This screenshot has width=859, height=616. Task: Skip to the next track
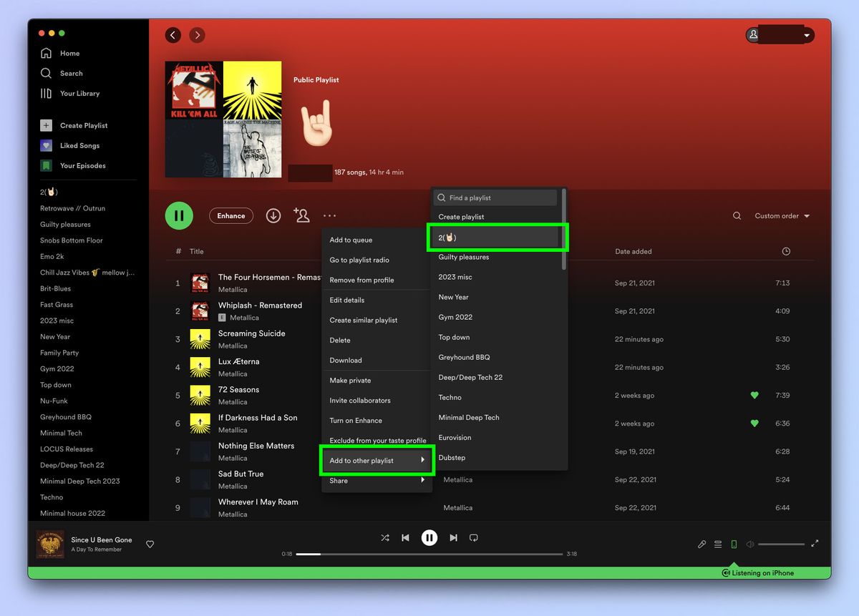point(453,537)
